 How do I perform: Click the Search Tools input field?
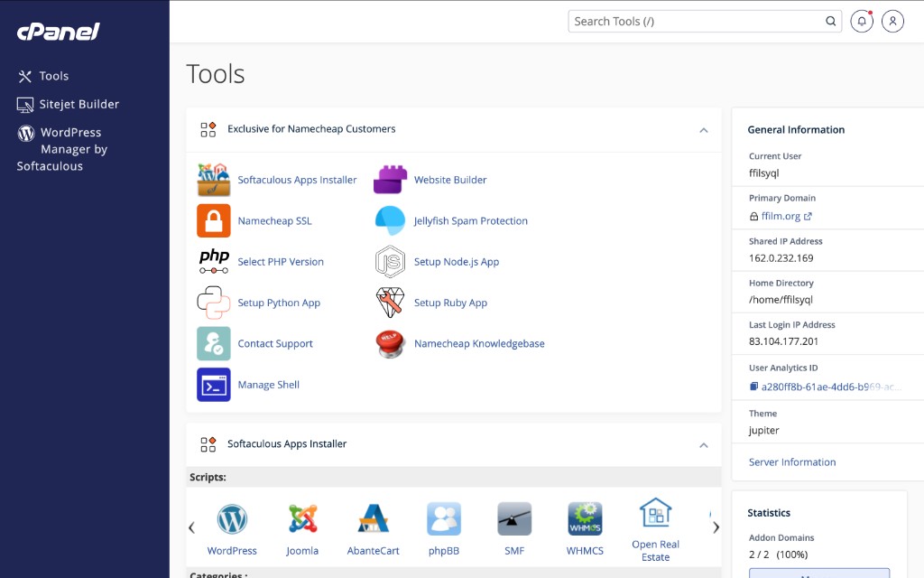click(695, 22)
